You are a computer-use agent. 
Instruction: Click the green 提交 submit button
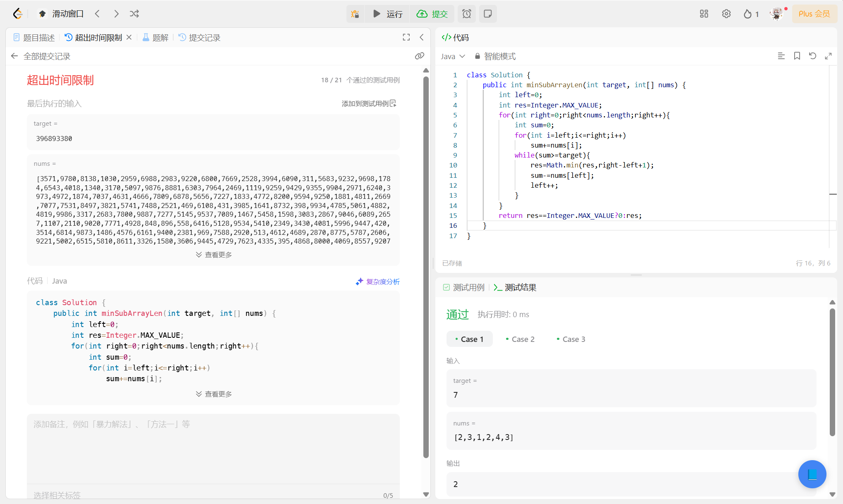[x=432, y=14]
